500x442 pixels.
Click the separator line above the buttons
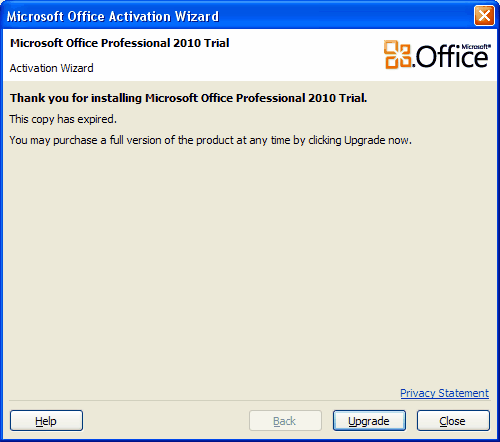tap(249, 401)
